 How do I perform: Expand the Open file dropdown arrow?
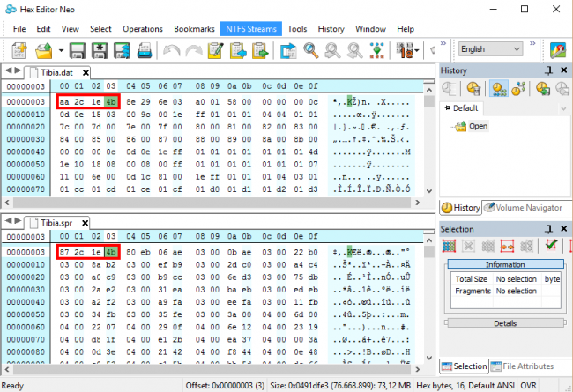pyautogui.click(x=61, y=50)
